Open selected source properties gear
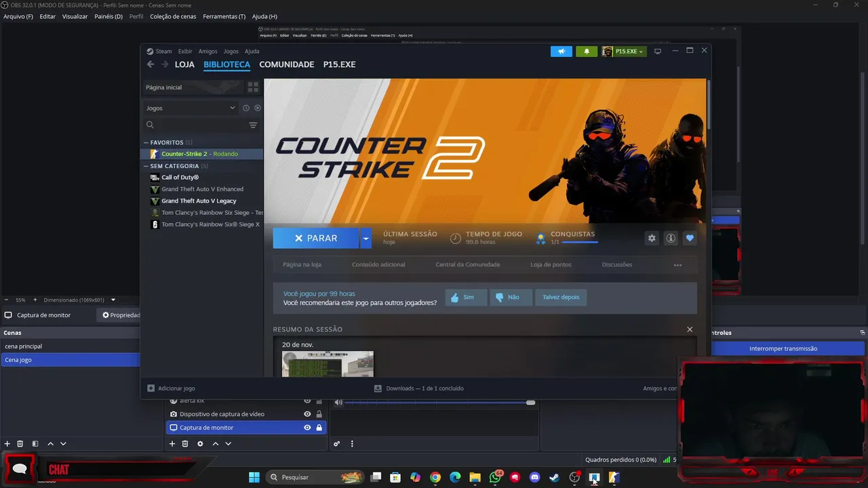Viewport: 868px width, 488px height. [200, 444]
